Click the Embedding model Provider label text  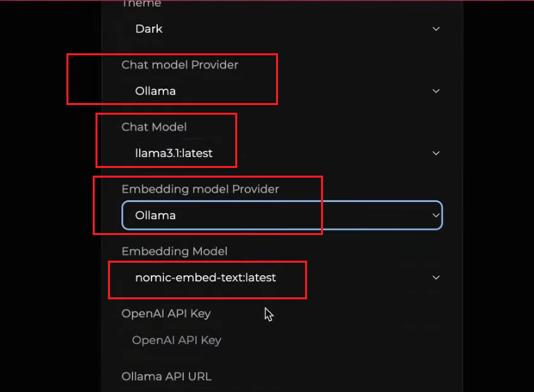[200, 189]
